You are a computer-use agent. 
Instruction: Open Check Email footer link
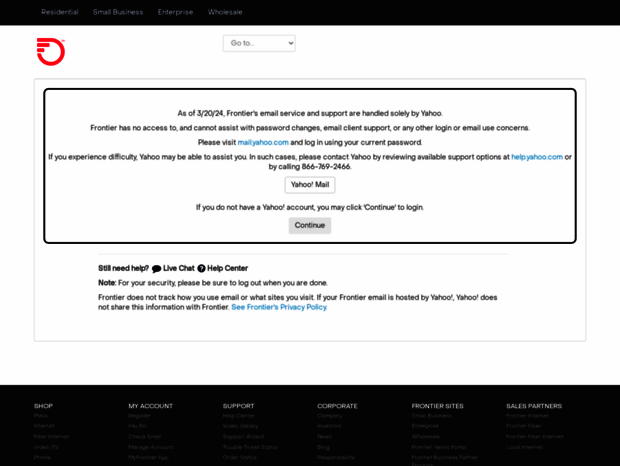click(144, 437)
